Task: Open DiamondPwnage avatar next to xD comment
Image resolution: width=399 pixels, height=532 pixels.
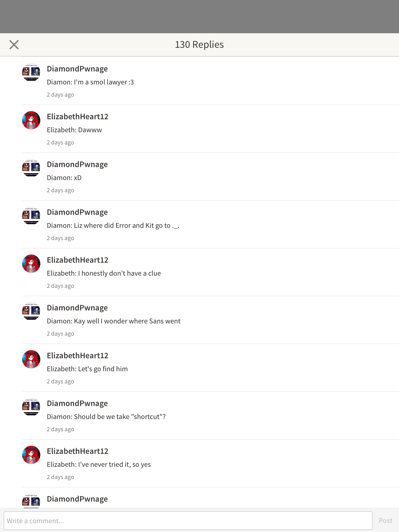Action: 31,168
